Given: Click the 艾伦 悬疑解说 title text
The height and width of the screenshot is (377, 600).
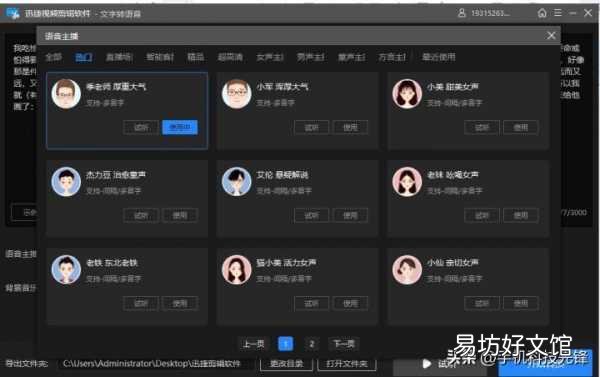Looking at the screenshot, I should coord(282,175).
